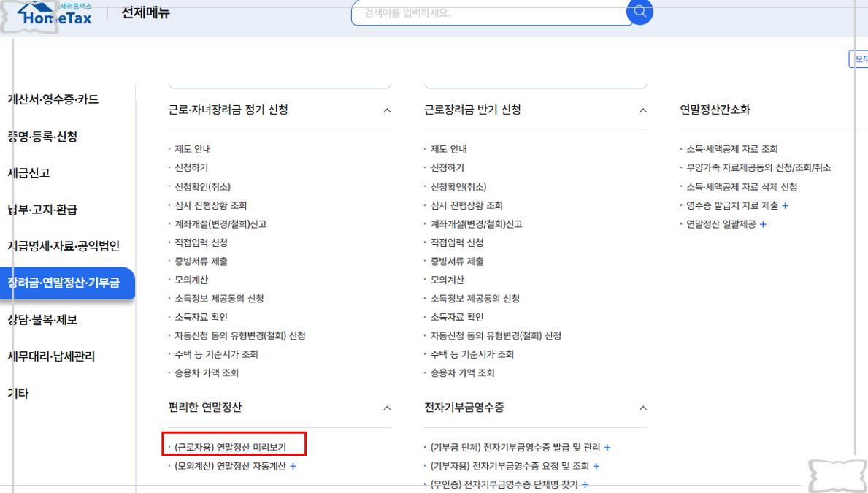Viewport: 868px width, 493px height.
Task: Open 계좌개설(변경/철회)신고 under 정기 신청
Action: tap(220, 224)
